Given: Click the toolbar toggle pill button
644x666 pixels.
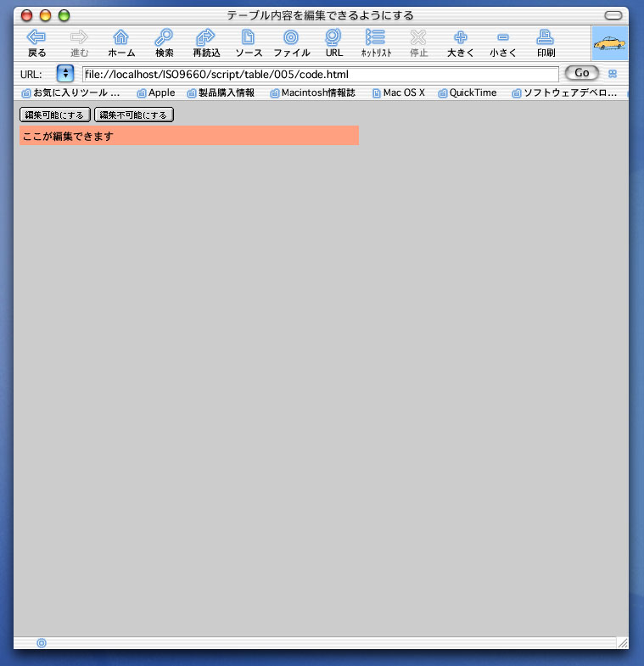Looking at the screenshot, I should [613, 16].
